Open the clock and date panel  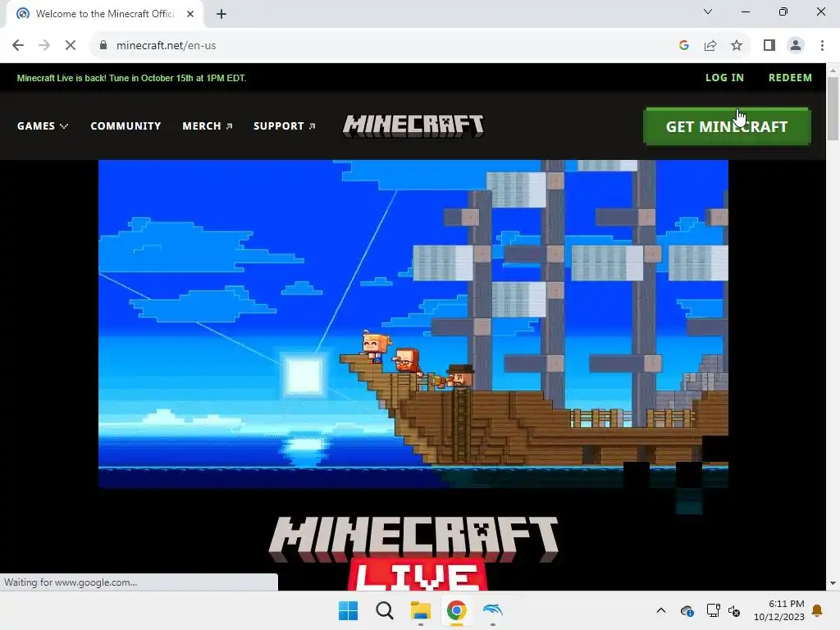click(779, 610)
